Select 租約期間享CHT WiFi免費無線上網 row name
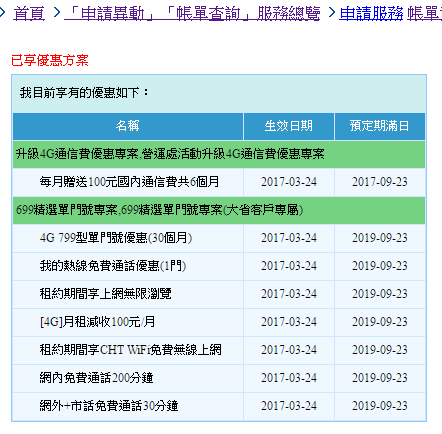Image resolution: width=442 pixels, height=434 pixels. (x=130, y=350)
